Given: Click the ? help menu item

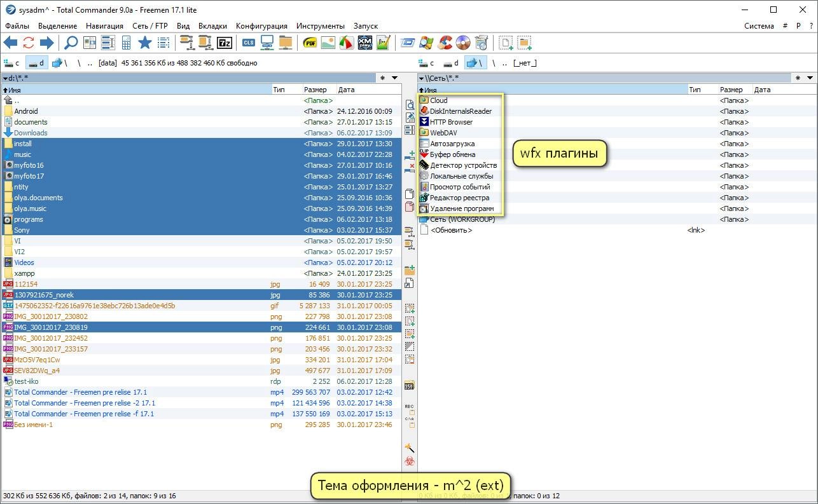Looking at the screenshot, I should tap(811, 26).
